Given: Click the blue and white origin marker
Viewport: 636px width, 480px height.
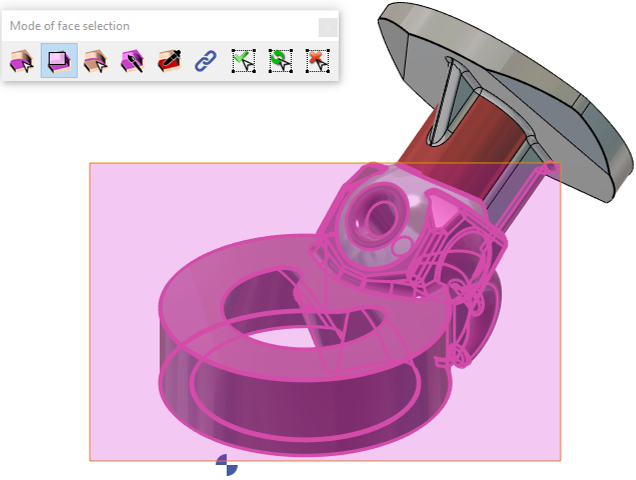Looking at the screenshot, I should point(227,464).
